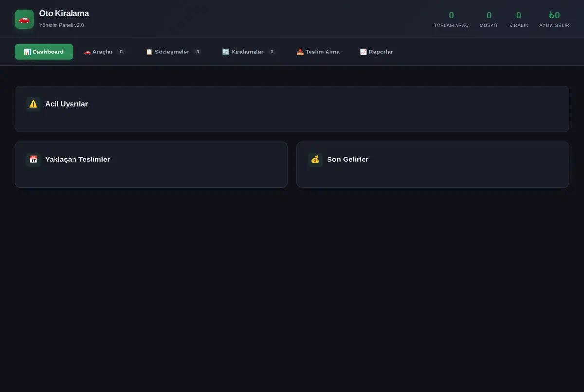The width and height of the screenshot is (584, 392).
Task: Click the Sözleşmeler count badge
Action: click(x=198, y=52)
